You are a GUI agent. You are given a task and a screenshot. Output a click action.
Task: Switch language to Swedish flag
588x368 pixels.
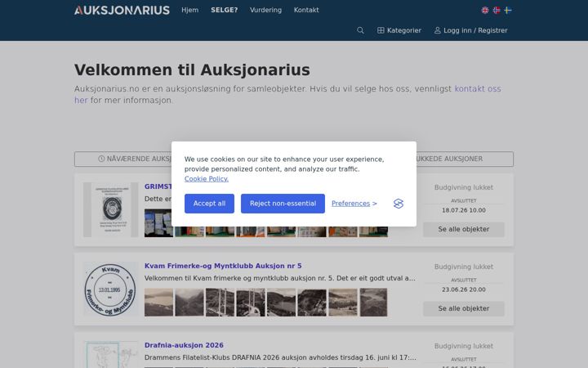click(x=508, y=10)
